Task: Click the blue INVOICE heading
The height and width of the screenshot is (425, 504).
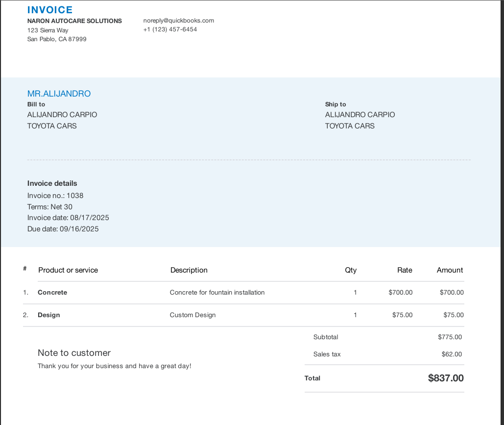Action: 50,10
